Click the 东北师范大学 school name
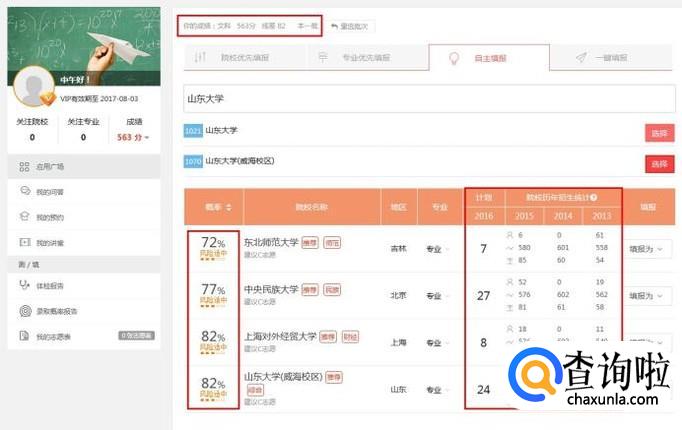Image resolution: width=682 pixels, height=430 pixels. click(271, 242)
